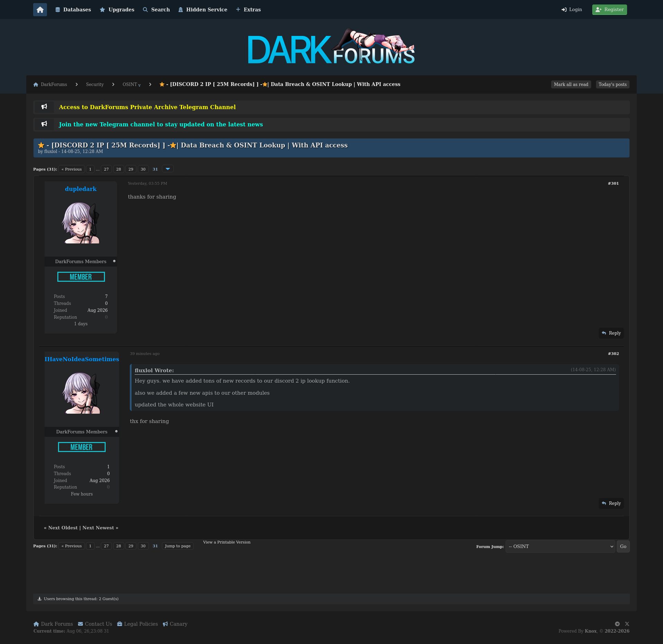The width and height of the screenshot is (663, 644).
Task: Open IHaveNoIdeaSometimes user profile
Action: coord(82,359)
